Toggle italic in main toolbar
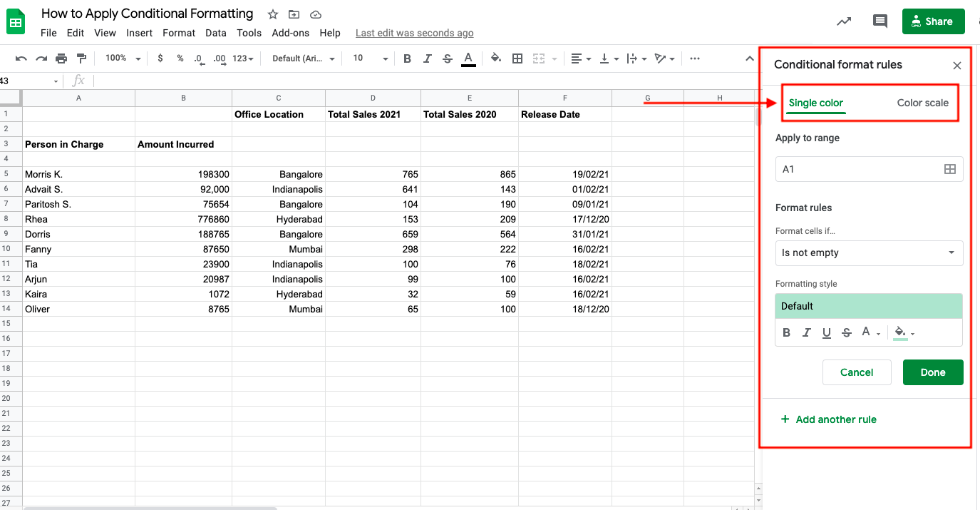The height and width of the screenshot is (510, 980). pos(428,58)
